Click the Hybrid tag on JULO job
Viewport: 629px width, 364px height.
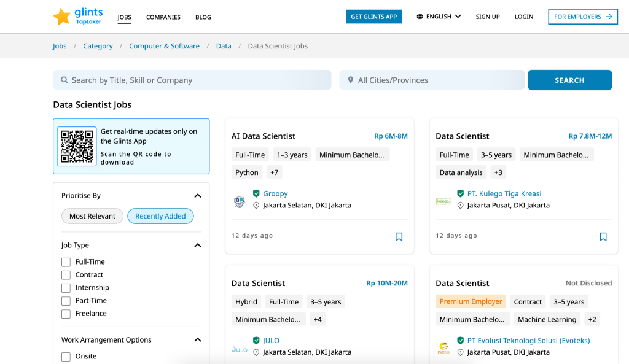click(246, 301)
